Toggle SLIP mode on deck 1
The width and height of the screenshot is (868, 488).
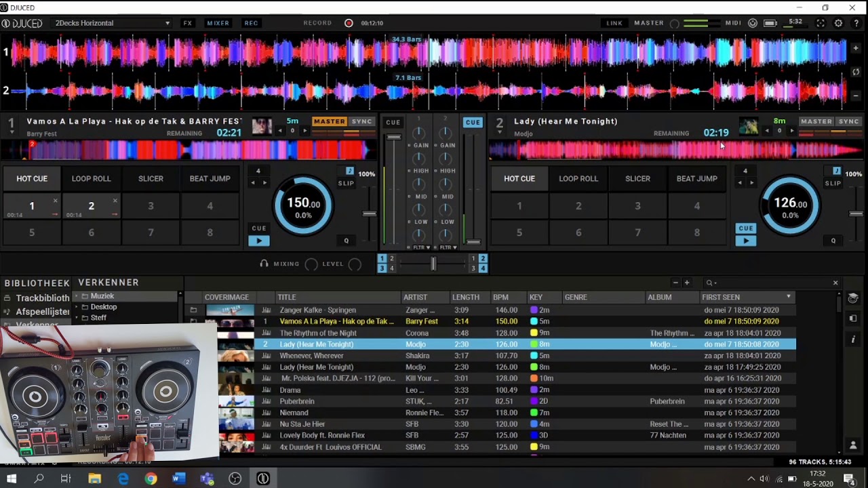pos(346,183)
